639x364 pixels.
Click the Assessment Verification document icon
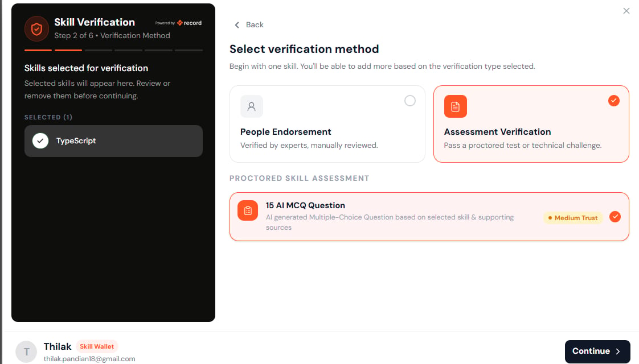(455, 106)
